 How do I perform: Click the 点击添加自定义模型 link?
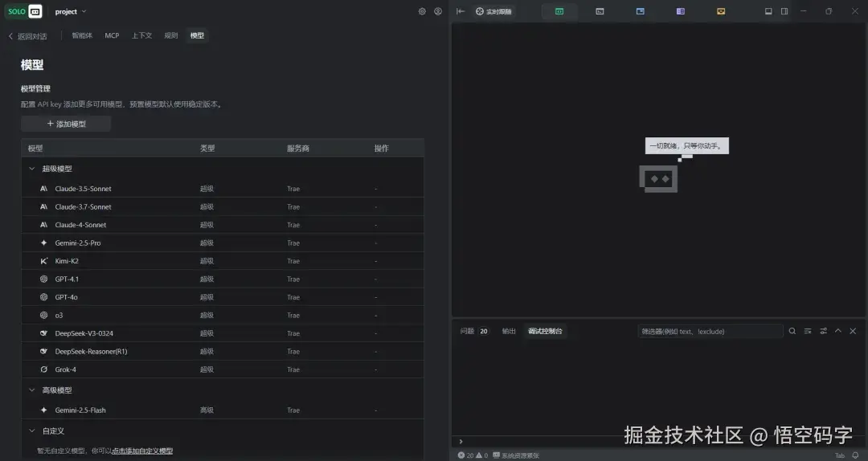pos(142,451)
